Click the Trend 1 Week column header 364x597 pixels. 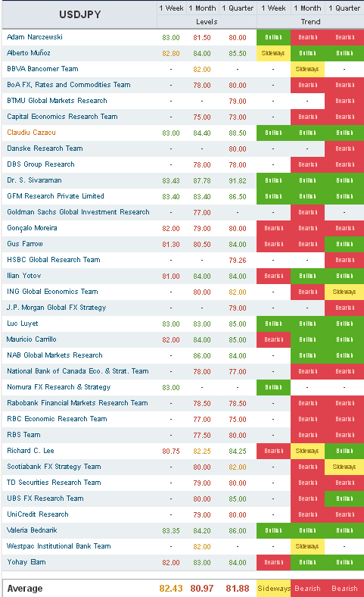(273, 8)
